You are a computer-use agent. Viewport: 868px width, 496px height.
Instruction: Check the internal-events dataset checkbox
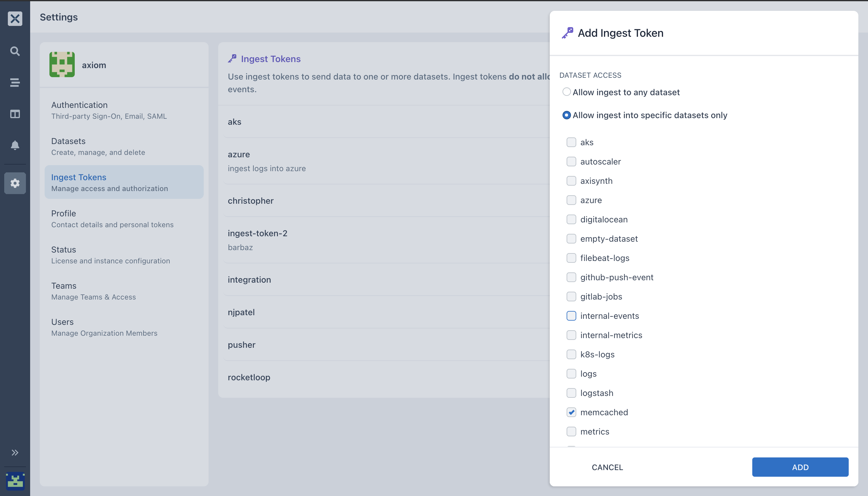(571, 316)
